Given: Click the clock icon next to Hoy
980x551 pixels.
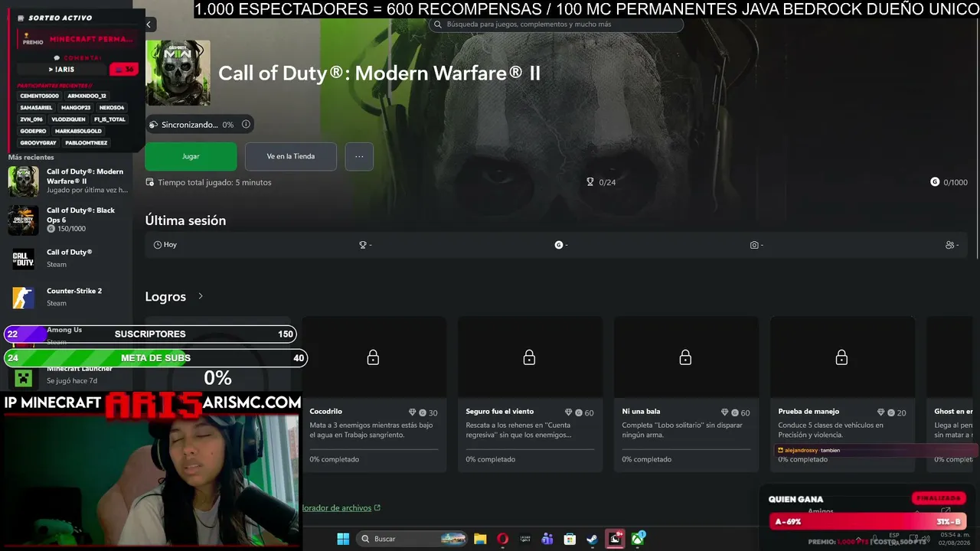Looking at the screenshot, I should 158,245.
